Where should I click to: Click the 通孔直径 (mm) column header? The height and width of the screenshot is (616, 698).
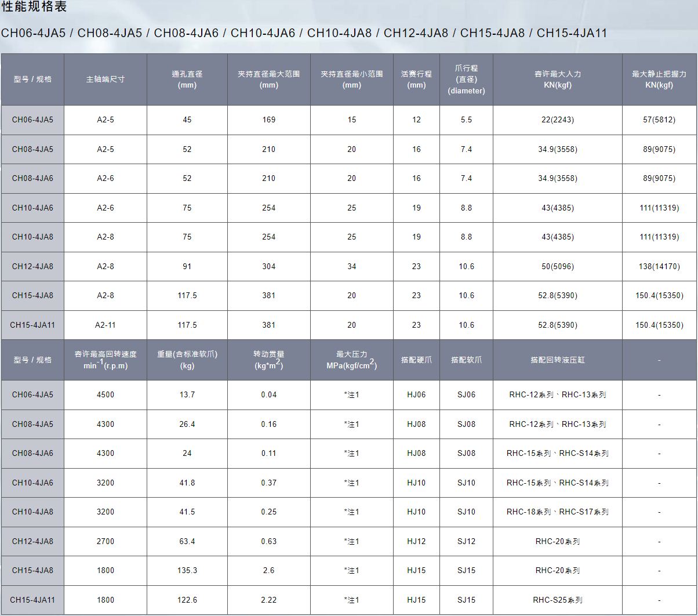pos(187,79)
